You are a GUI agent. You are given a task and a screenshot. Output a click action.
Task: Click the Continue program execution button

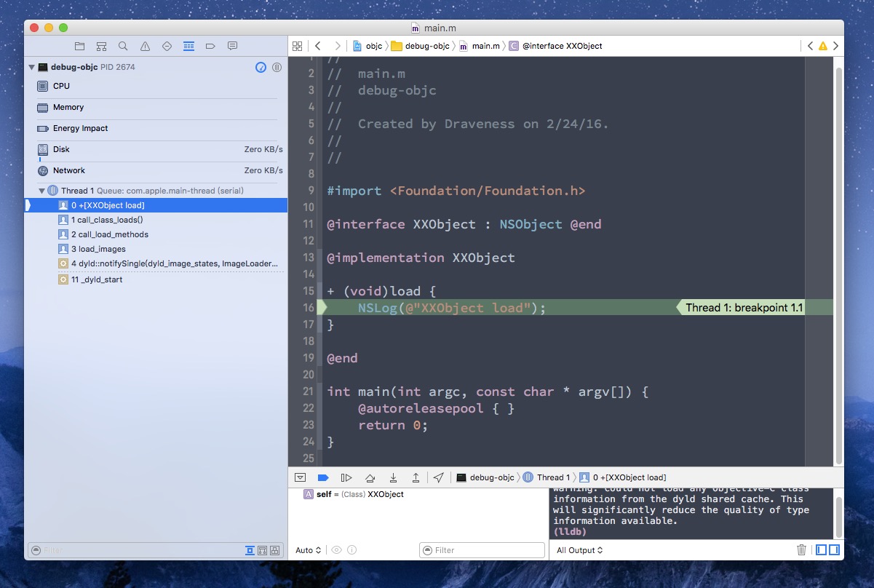pos(346,477)
